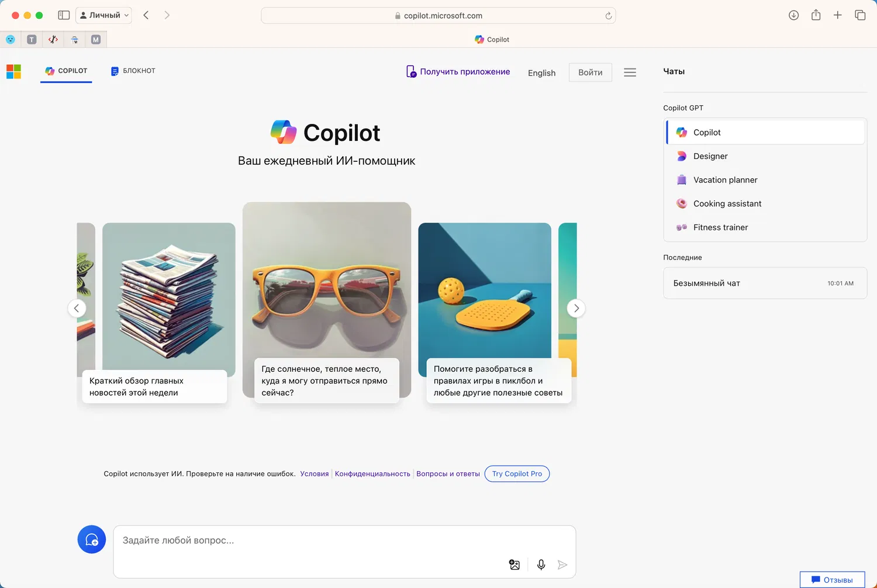Show the tab overview in Safari
The width and height of the screenshot is (877, 588).
coord(860,15)
